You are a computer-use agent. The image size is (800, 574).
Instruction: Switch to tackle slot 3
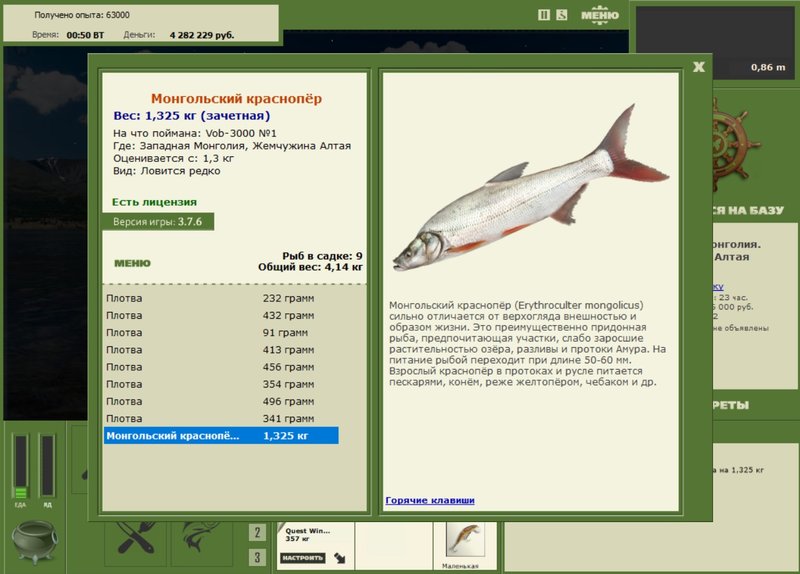coord(257,557)
